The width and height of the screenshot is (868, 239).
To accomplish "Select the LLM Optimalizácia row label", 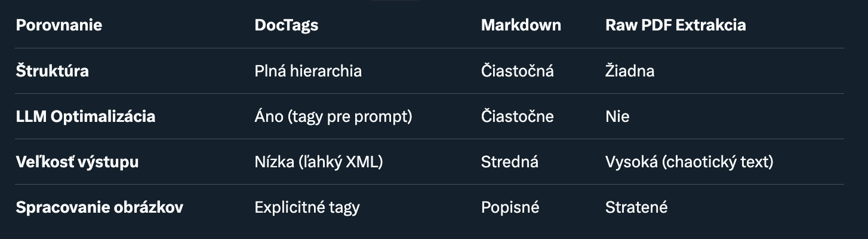I will click(x=85, y=116).
